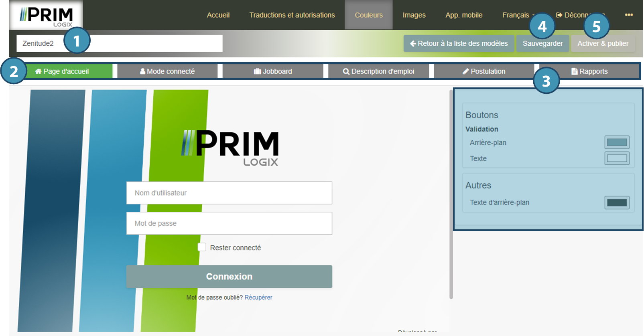Change the Texte d'arrière-plan color swatch
The width and height of the screenshot is (644, 336).
(617, 202)
